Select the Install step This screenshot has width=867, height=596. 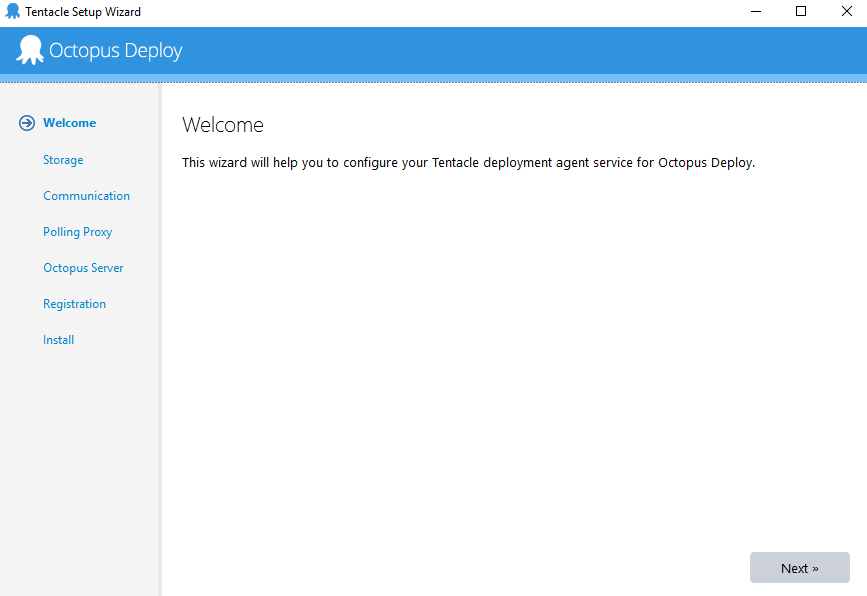[x=59, y=339]
